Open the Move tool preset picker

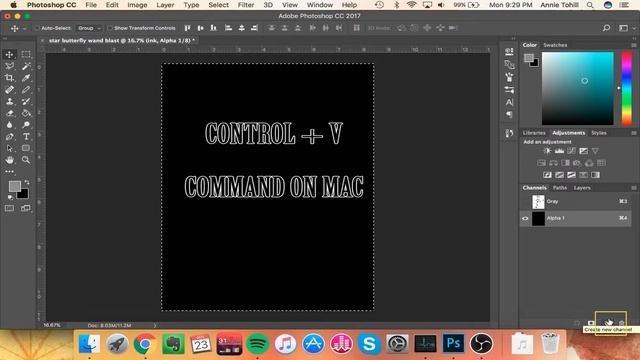tap(25, 29)
